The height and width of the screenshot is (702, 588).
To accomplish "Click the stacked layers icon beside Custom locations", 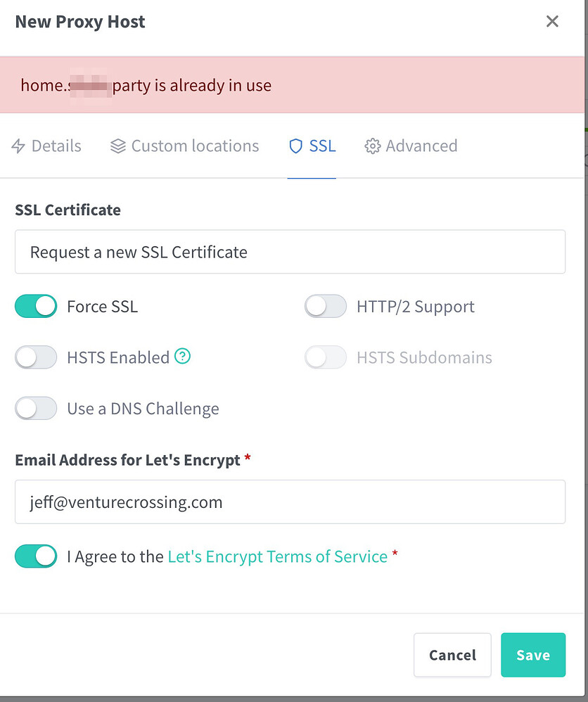I will tap(116, 146).
